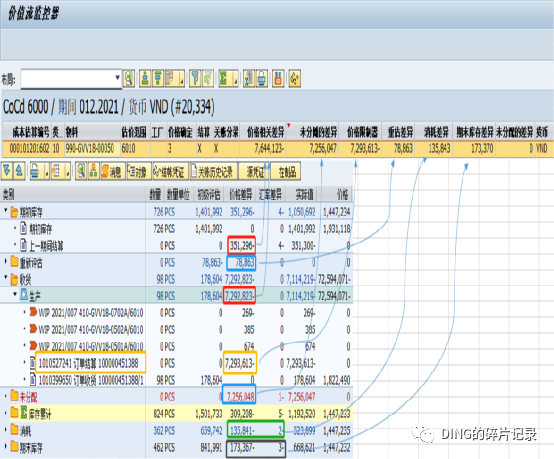Viewport: 554px width, 459px height.
Task: Click the 在制品 (WIP) button
Action: click(x=285, y=171)
